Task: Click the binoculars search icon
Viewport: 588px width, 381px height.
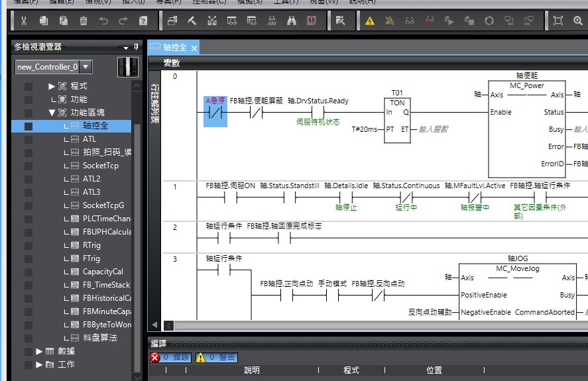Action: click(x=291, y=21)
